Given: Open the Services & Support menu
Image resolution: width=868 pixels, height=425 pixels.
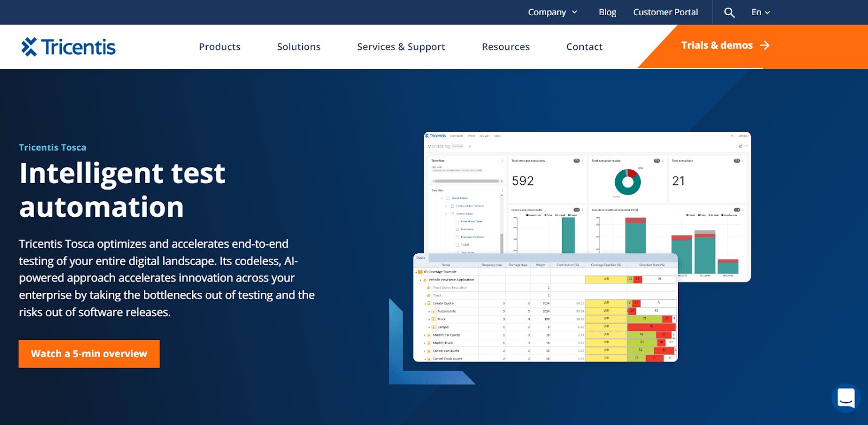Looking at the screenshot, I should pyautogui.click(x=401, y=47).
